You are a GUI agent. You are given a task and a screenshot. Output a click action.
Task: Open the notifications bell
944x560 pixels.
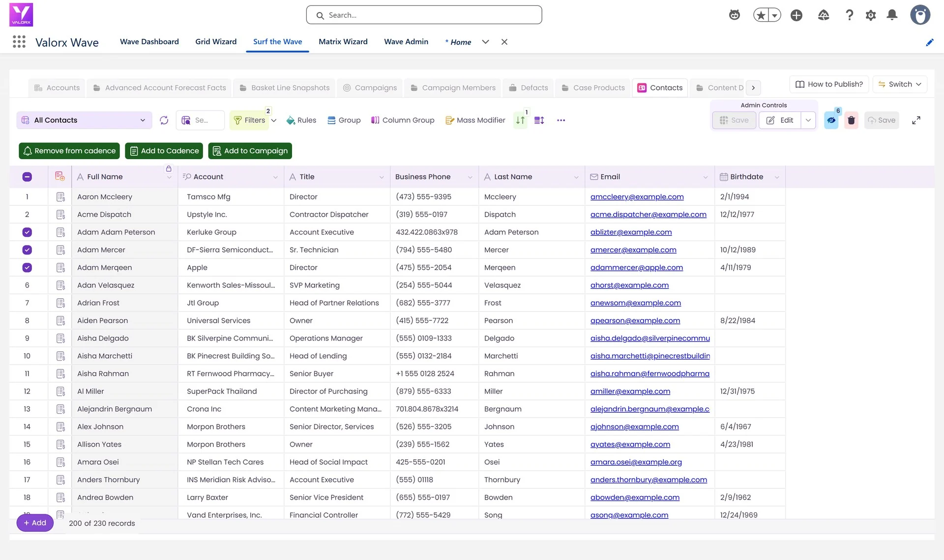[892, 15]
